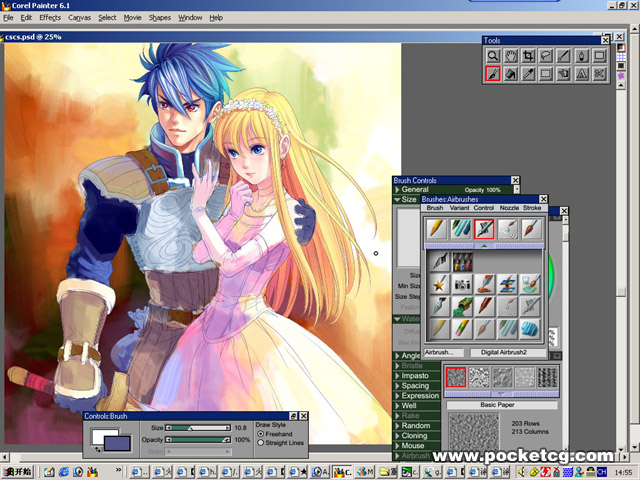640x480 pixels.
Task: Open the Canvas menu
Action: pos(80,18)
